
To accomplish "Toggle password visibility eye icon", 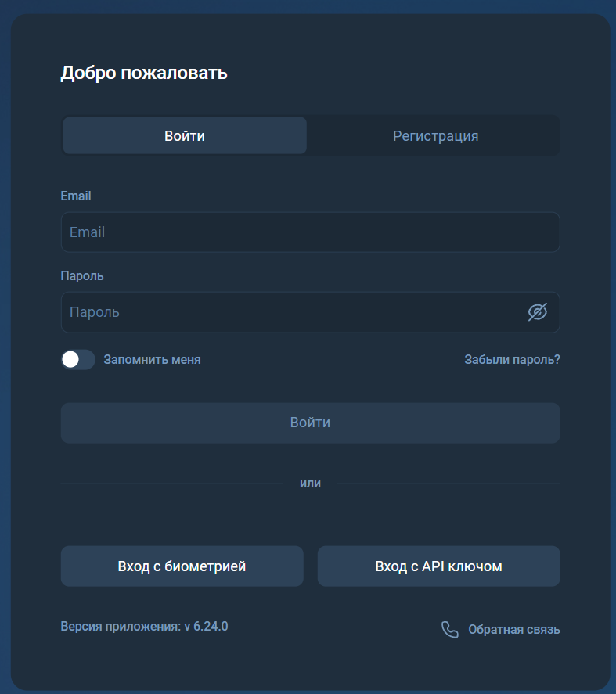I will point(538,312).
